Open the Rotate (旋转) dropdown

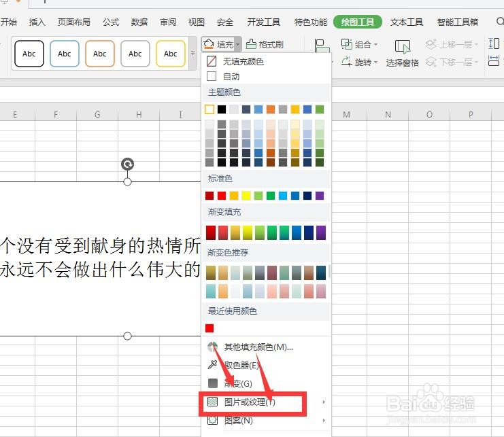(x=359, y=62)
